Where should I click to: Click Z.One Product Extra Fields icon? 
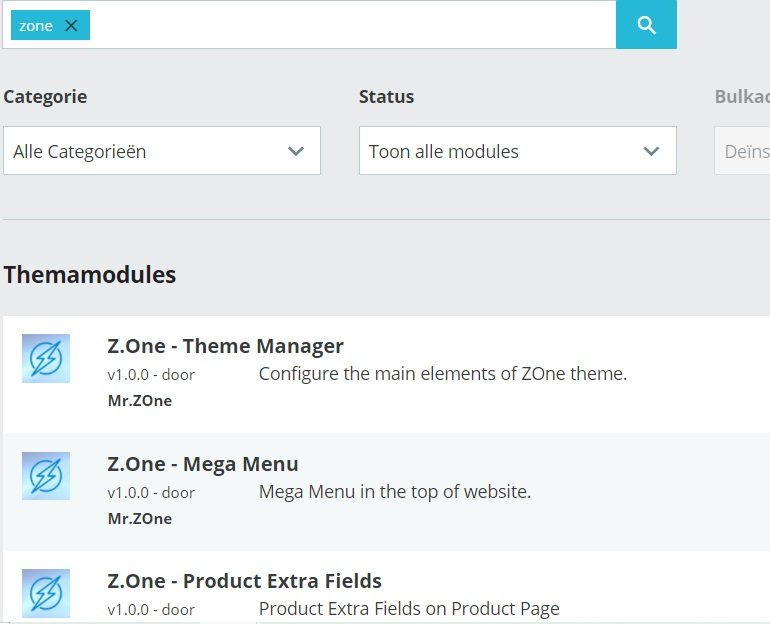coord(46,593)
